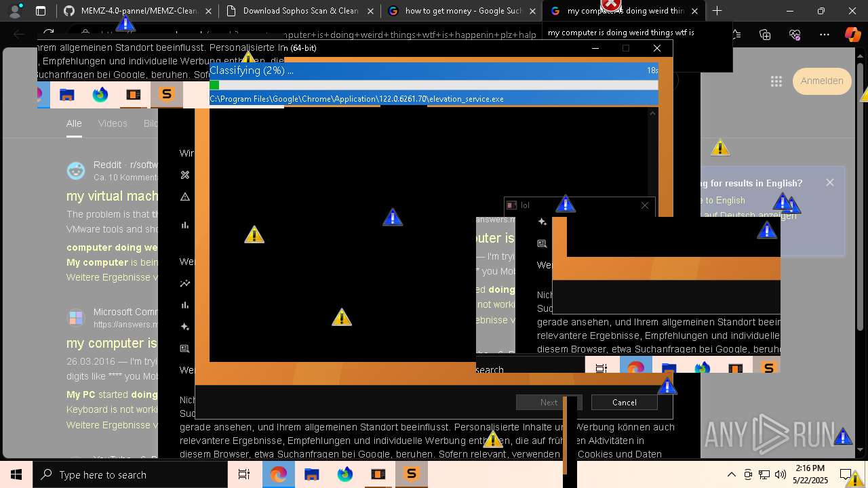
Task: Close the Download Sophos Scan & Clean tab
Action: (370, 11)
